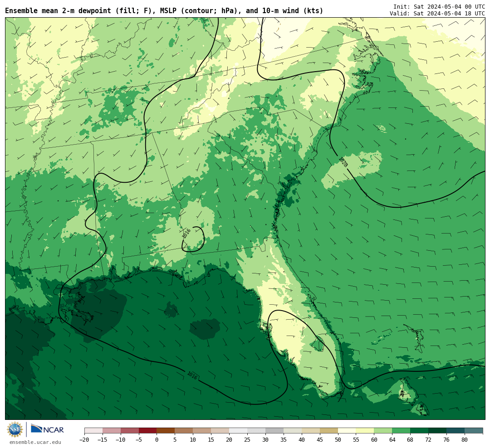Viewport: 490px width, 448px height.
Task: Select the Valid time text
Action: (x=437, y=14)
